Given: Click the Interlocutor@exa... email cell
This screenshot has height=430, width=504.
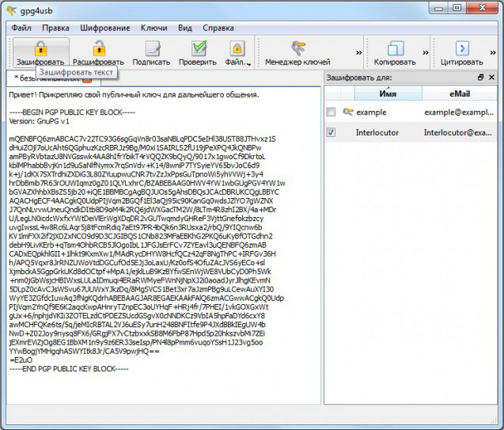Looking at the screenshot, I should (x=457, y=132).
